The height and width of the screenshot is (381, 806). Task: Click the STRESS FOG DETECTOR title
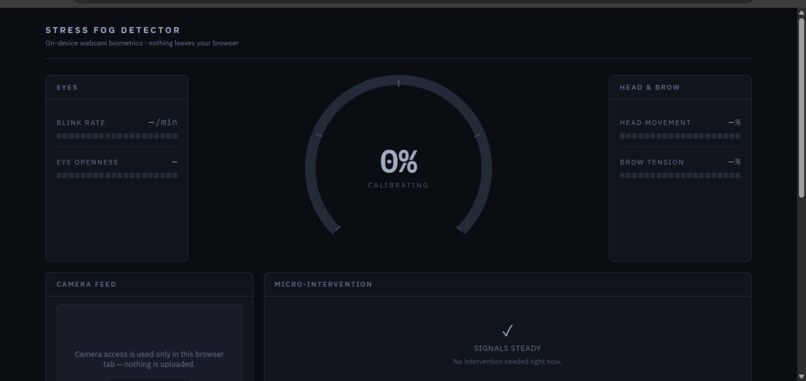[x=113, y=30]
